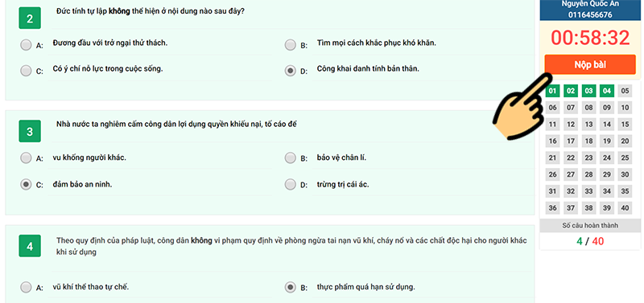The height and width of the screenshot is (303, 644).
Task: Select 'vu khống người khác' for question 3
Action: [26, 158]
